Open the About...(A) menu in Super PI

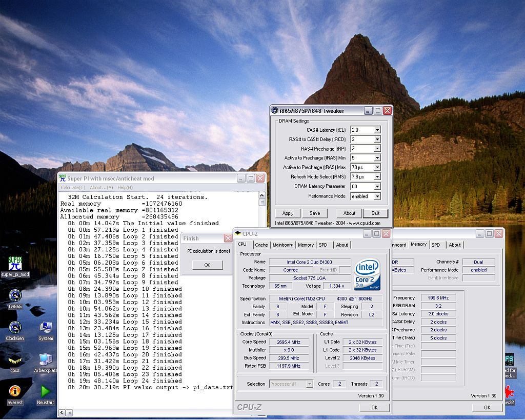tap(101, 188)
